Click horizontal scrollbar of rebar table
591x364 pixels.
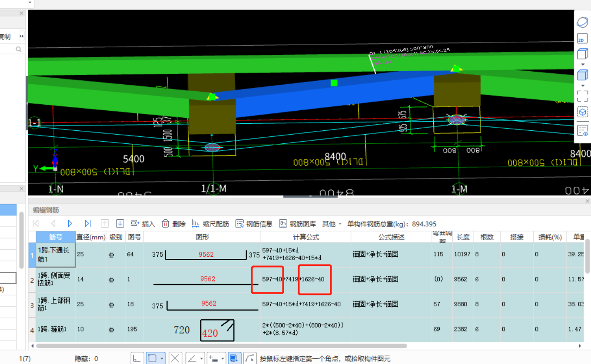pos(222,346)
